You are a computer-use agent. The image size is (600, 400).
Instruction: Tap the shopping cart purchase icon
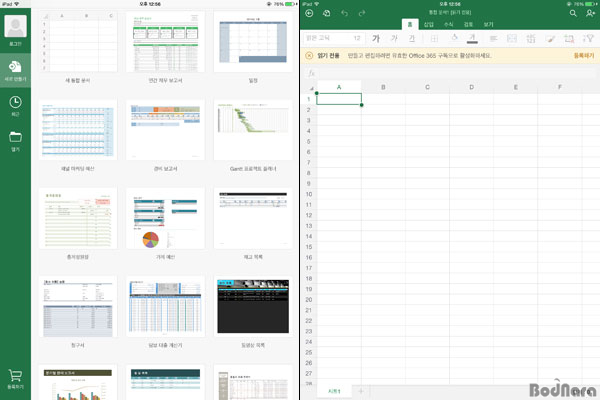[15, 375]
